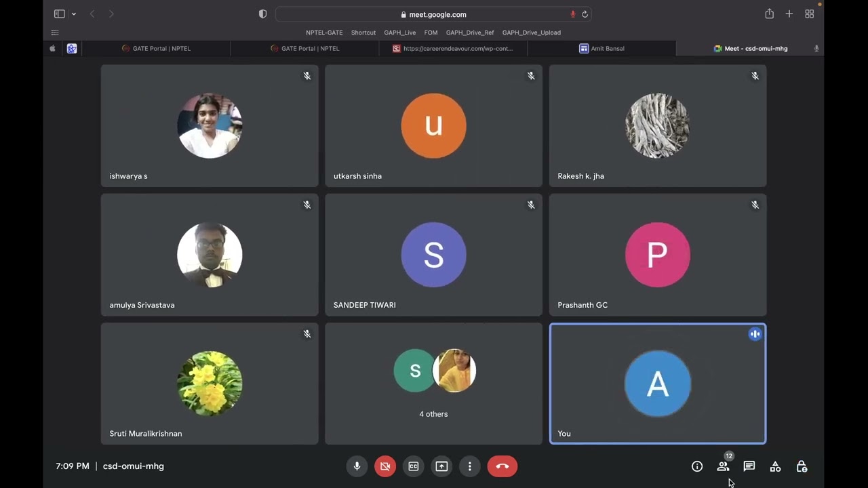Switch to careerendeavour tab
The height and width of the screenshot is (488, 868).
[x=453, y=49]
